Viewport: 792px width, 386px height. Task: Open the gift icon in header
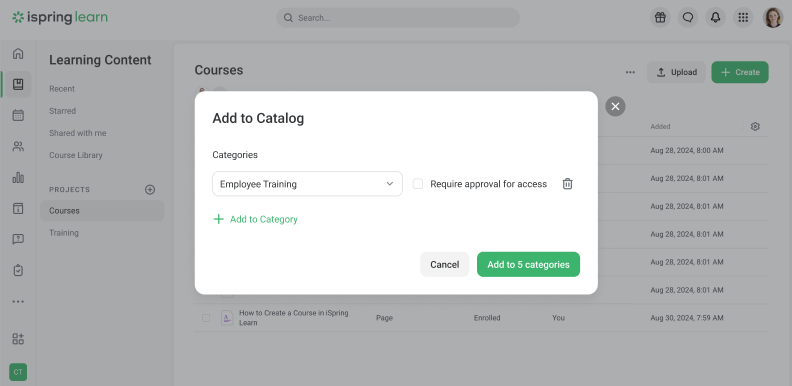click(660, 18)
